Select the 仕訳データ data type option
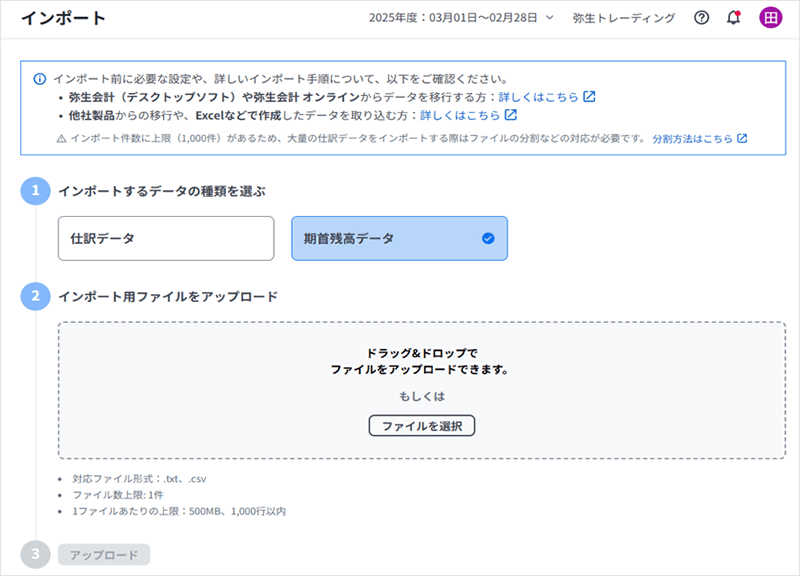The height and width of the screenshot is (576, 800). 166,238
